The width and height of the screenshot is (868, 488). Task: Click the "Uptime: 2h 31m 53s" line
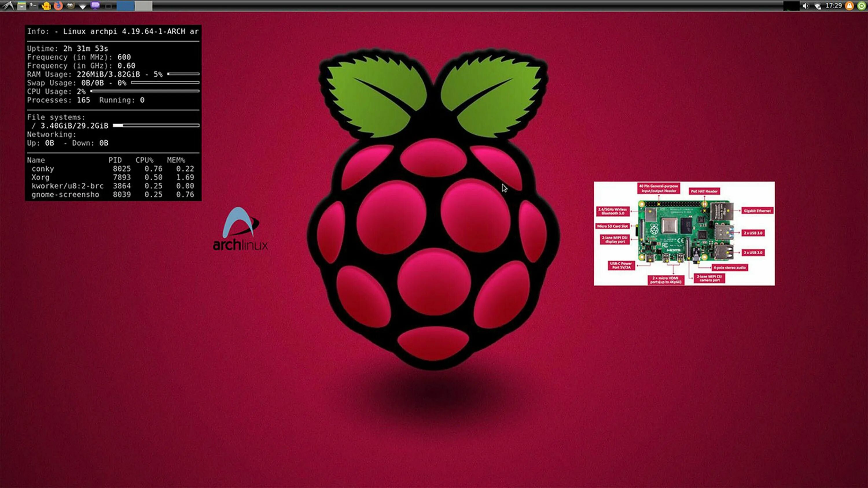click(x=67, y=49)
